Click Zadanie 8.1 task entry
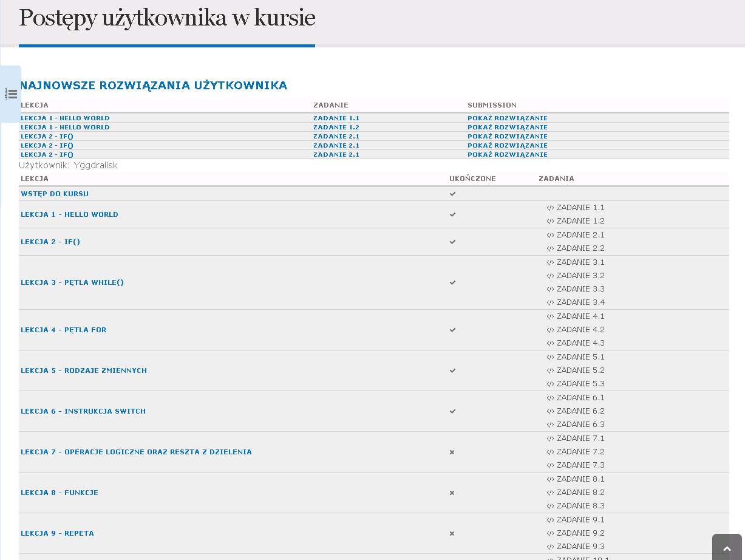Viewport: 745px width, 560px height. tap(580, 479)
